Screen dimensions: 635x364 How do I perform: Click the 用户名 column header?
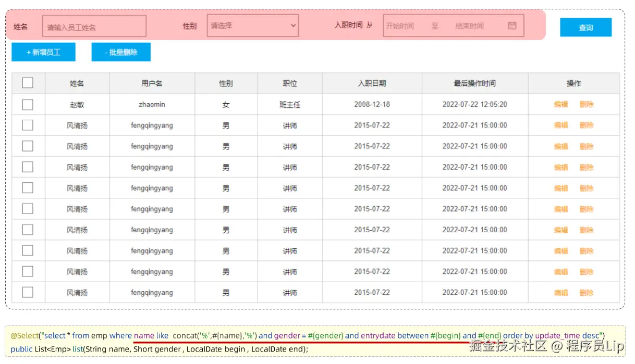[x=152, y=83]
